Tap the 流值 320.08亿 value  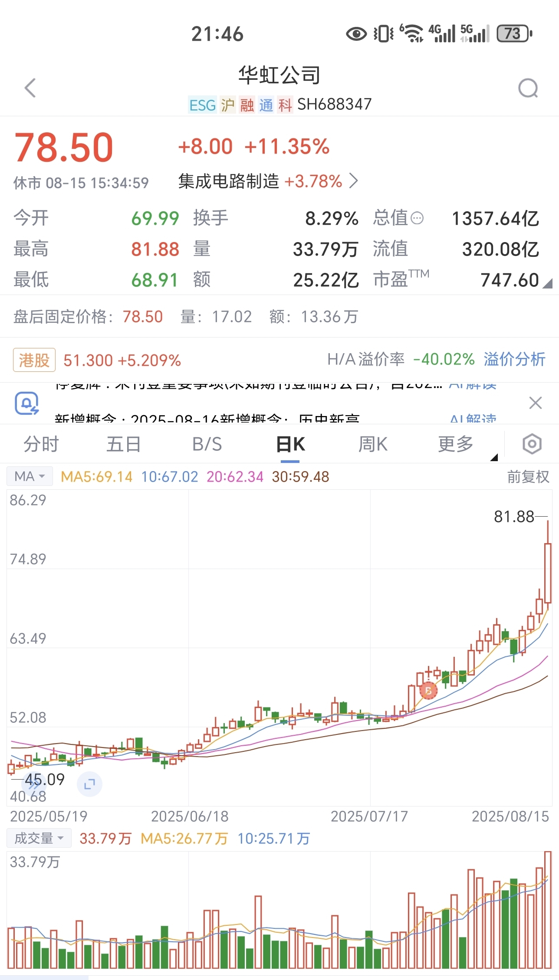coord(500,249)
